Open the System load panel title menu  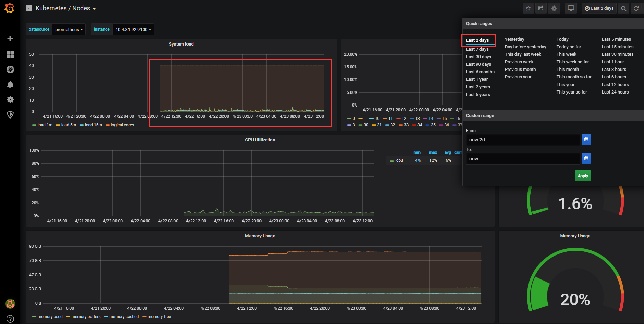click(x=181, y=44)
